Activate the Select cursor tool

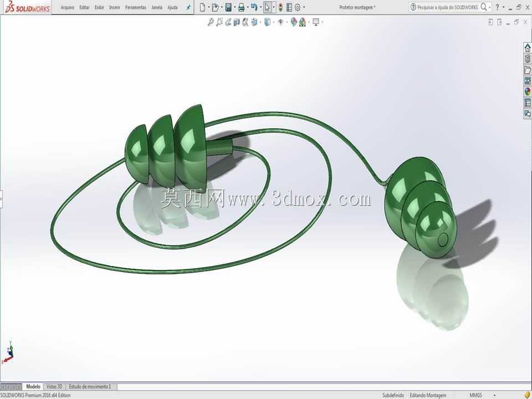point(267,7)
